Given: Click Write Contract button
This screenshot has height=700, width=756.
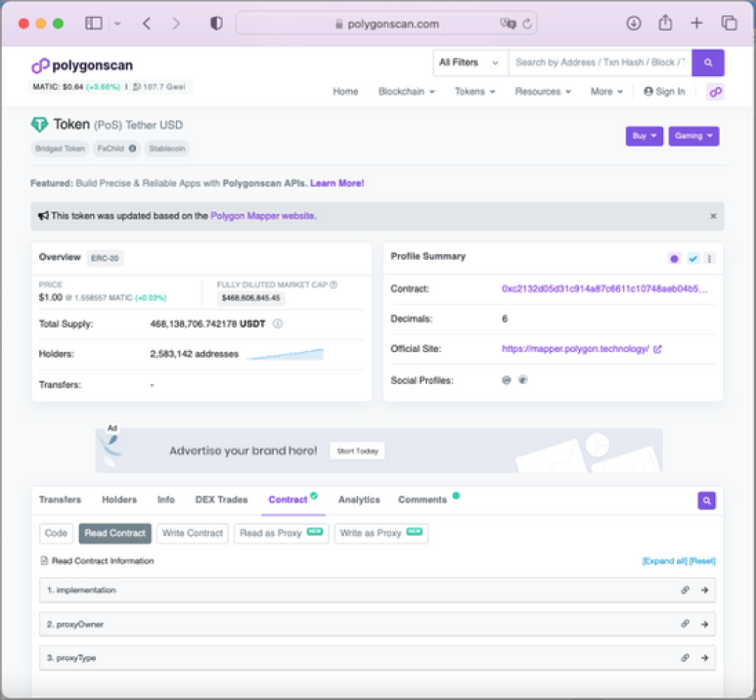Looking at the screenshot, I should point(193,533).
